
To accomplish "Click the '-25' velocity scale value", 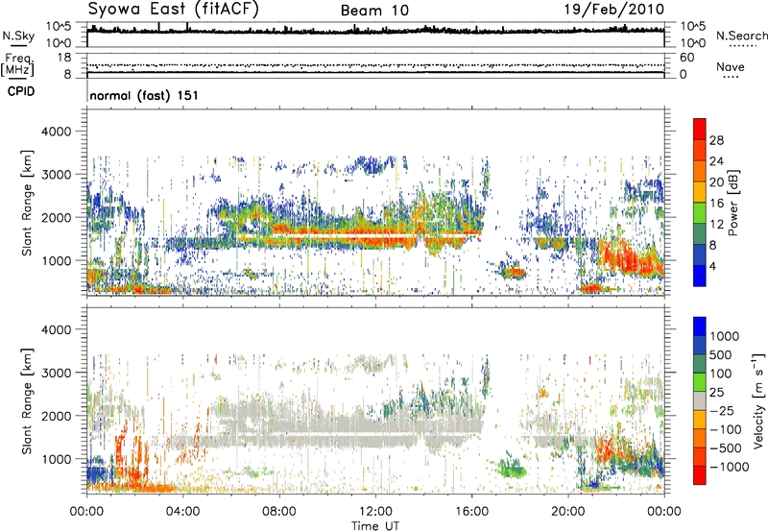I will [x=723, y=411].
